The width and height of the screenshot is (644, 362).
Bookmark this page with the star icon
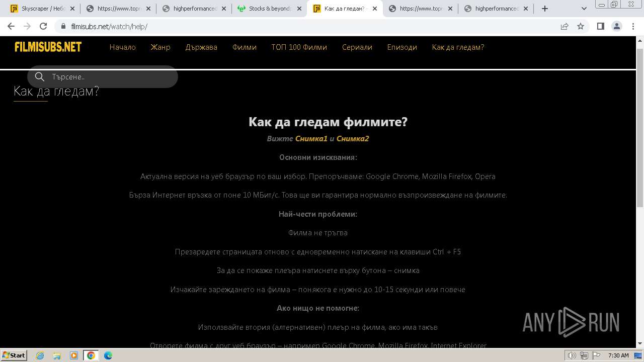pos(581,26)
